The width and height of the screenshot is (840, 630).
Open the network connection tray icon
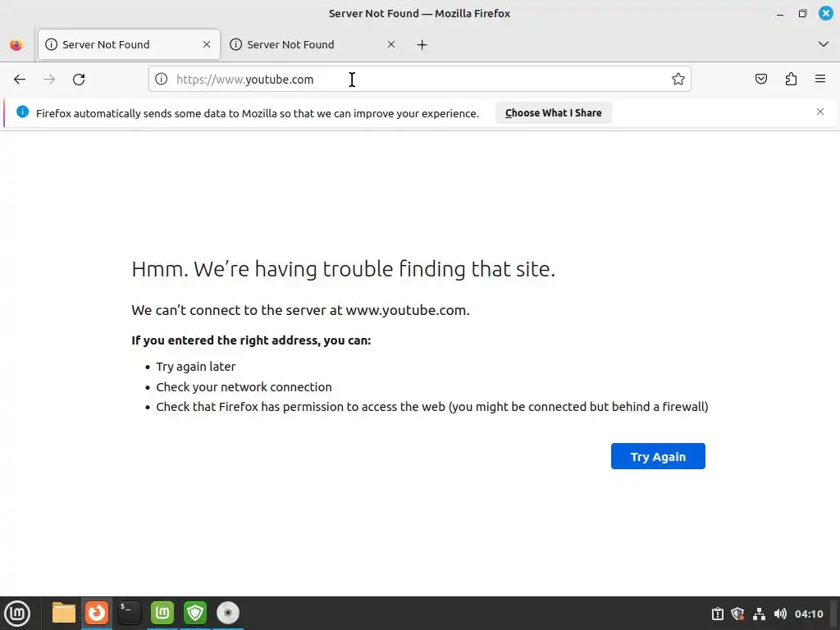click(x=759, y=614)
